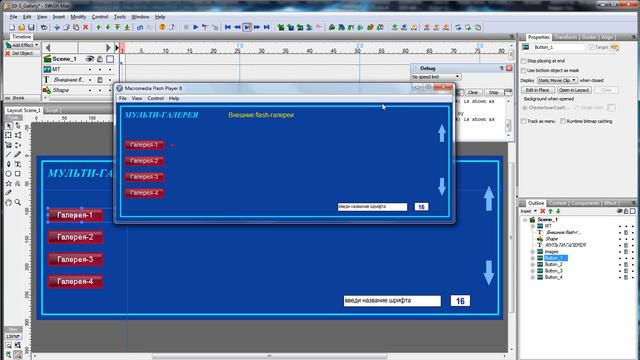Viewport: 640px width, 360px height.
Task: Open the Tools menu
Action: point(120,17)
